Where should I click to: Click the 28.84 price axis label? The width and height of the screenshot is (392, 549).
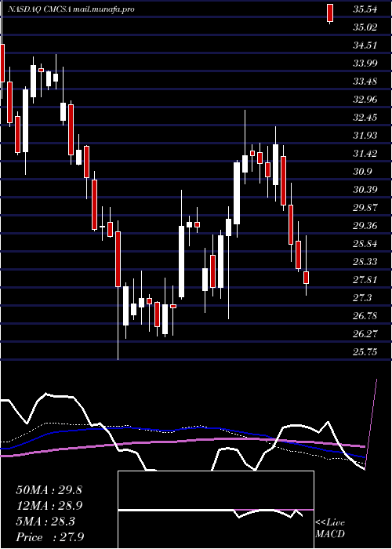click(x=365, y=244)
